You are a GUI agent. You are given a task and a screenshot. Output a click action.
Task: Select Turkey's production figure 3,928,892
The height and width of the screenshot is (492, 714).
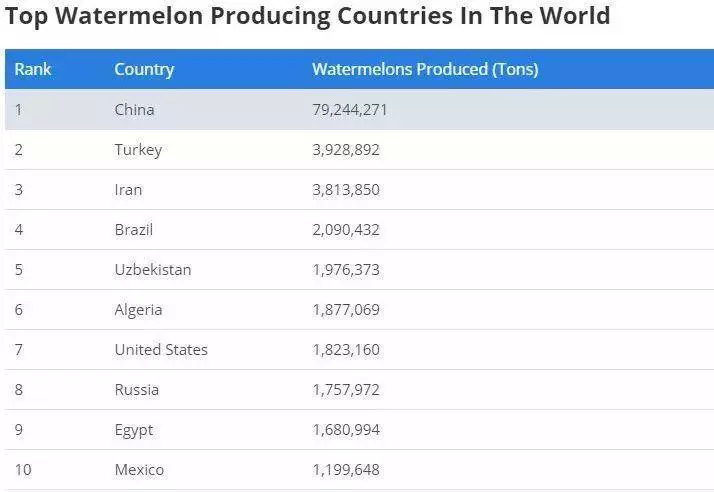pos(346,150)
